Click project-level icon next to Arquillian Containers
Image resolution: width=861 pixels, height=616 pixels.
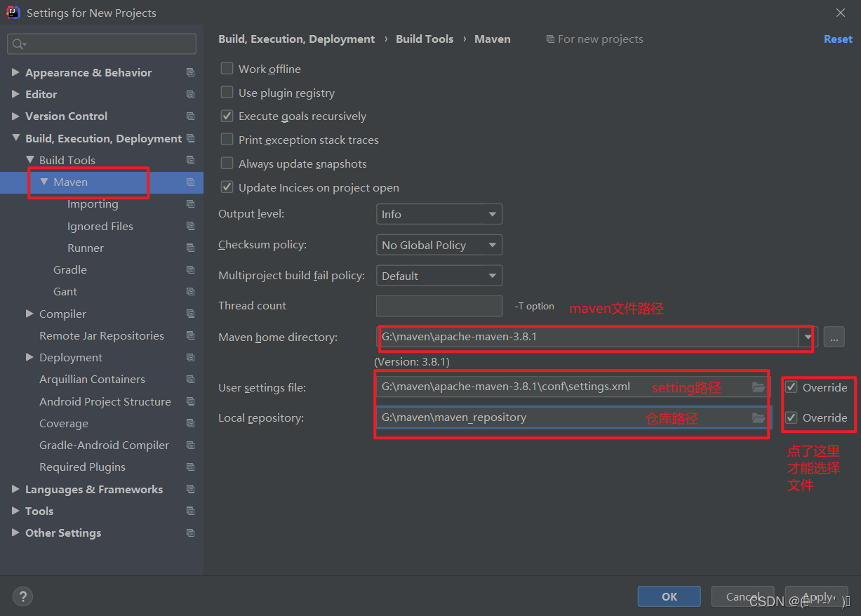click(190, 379)
